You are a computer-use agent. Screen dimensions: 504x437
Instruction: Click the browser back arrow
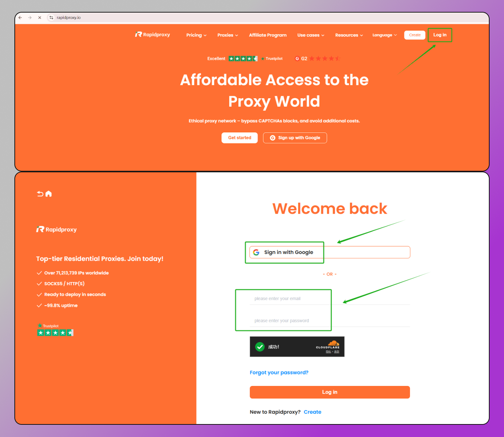click(20, 17)
